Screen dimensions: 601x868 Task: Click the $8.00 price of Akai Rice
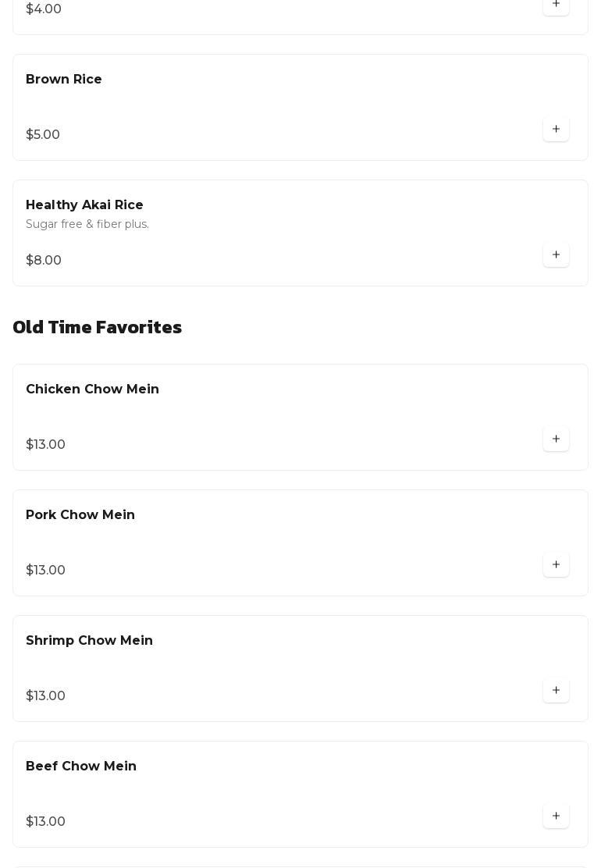pos(44,260)
